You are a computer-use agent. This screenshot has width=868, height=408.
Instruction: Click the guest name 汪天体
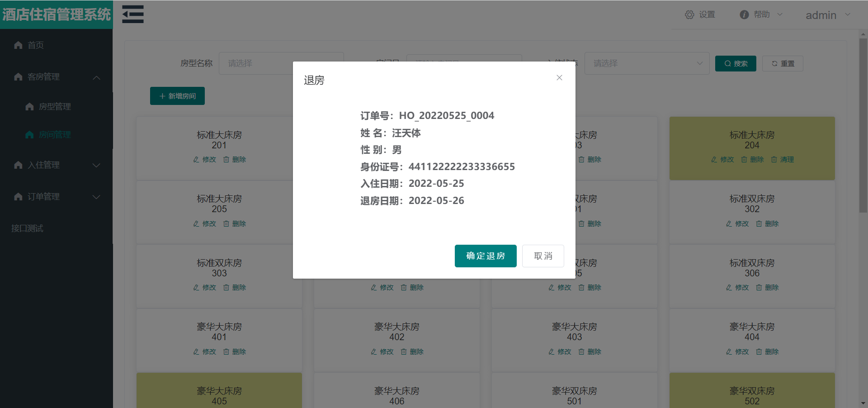point(406,133)
